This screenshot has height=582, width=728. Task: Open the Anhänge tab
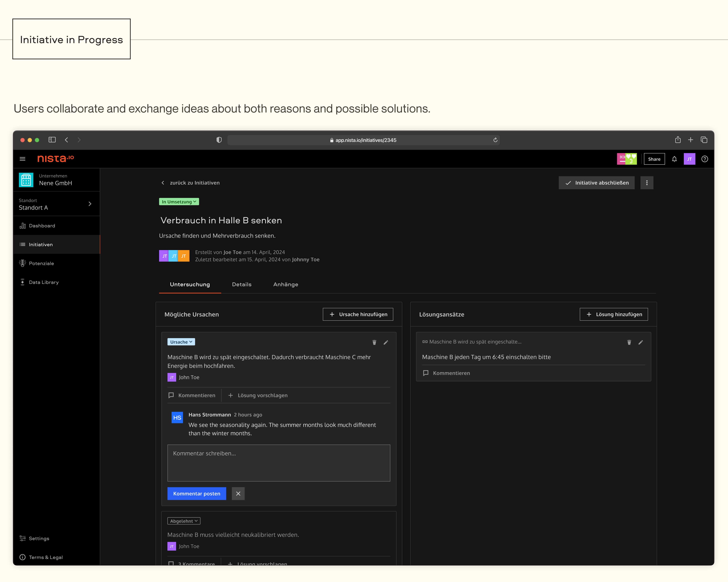286,284
